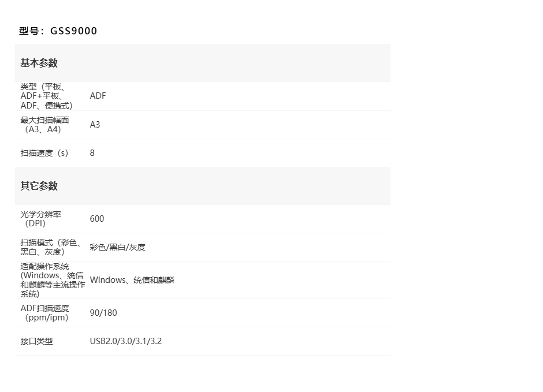Select the ADF扫描速度（ppm/ipm） label
543x392 pixels.
45,313
